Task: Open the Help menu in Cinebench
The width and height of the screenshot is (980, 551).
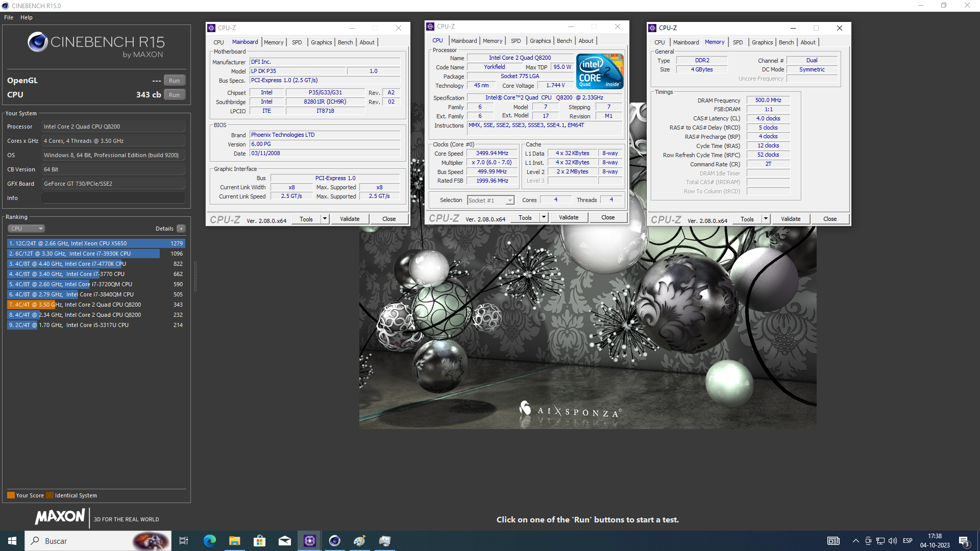Action: coord(27,17)
